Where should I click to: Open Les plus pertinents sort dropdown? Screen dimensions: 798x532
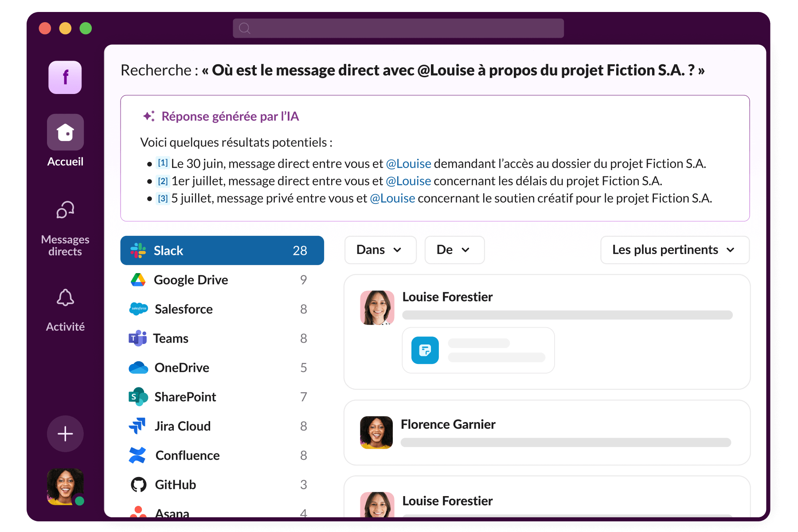pos(675,250)
